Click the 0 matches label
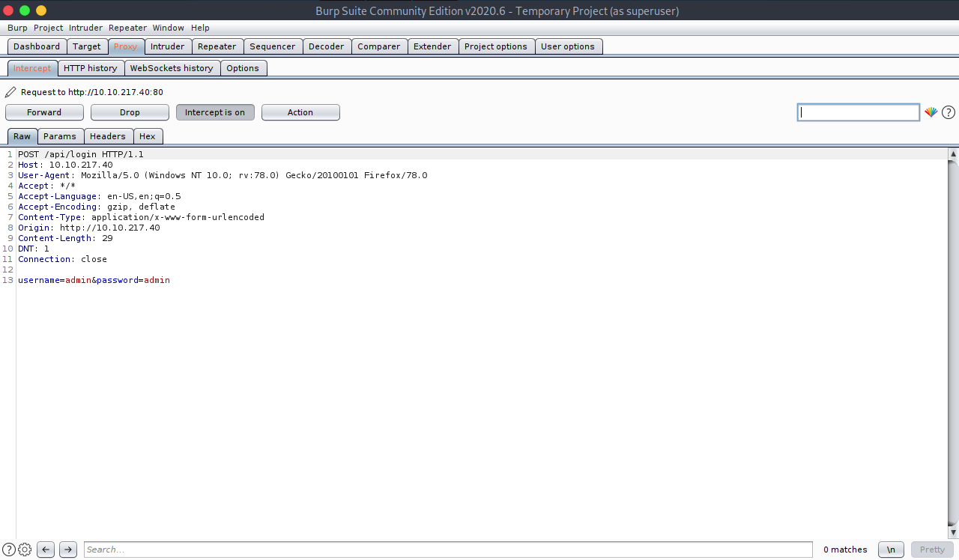 click(x=845, y=550)
